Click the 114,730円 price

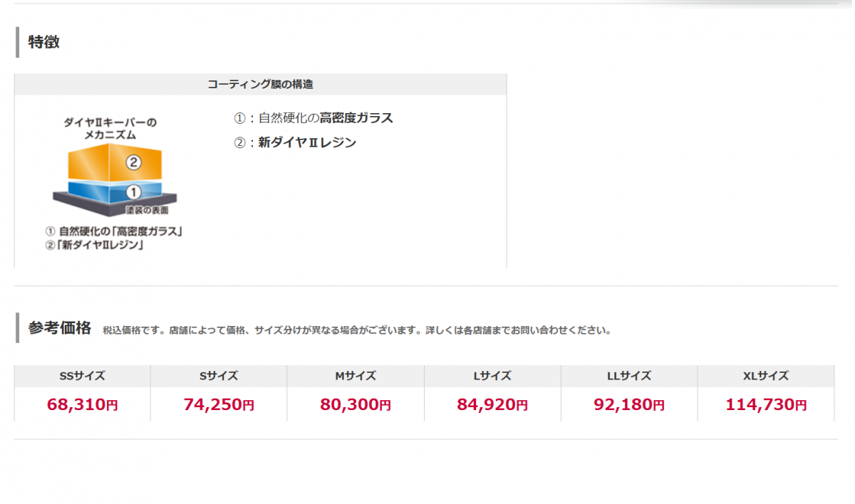(x=766, y=405)
